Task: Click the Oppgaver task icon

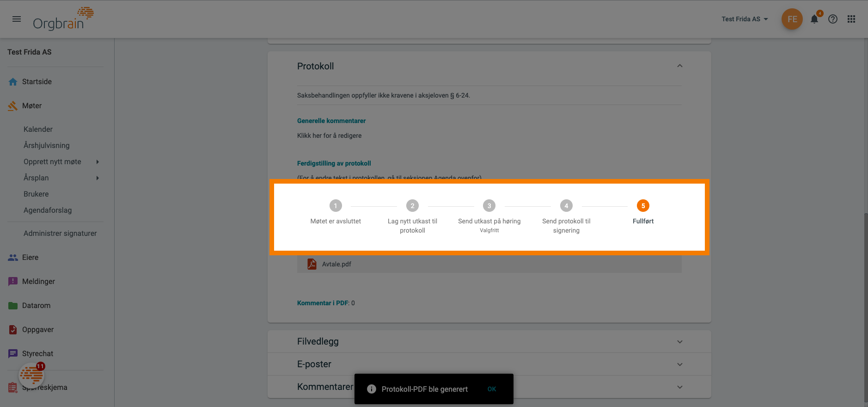Action: pos(13,330)
